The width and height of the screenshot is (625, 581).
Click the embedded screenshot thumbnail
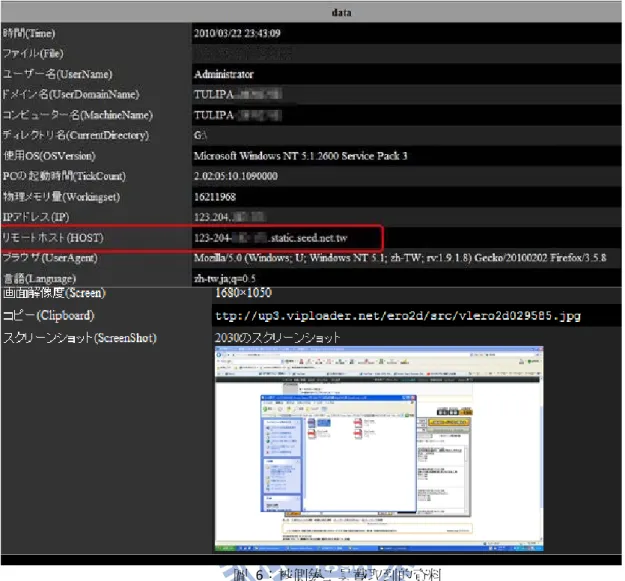[379, 449]
